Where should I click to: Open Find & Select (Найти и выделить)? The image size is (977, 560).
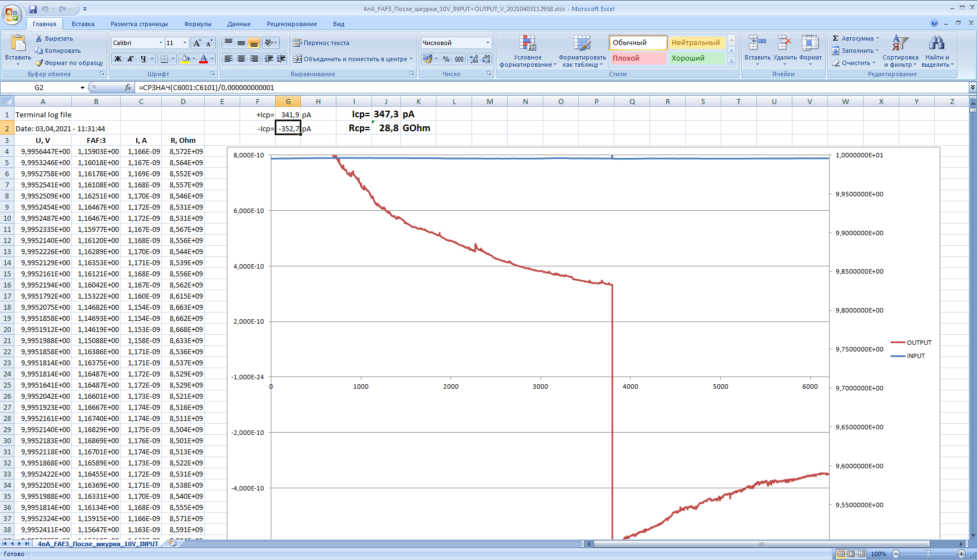[937, 51]
